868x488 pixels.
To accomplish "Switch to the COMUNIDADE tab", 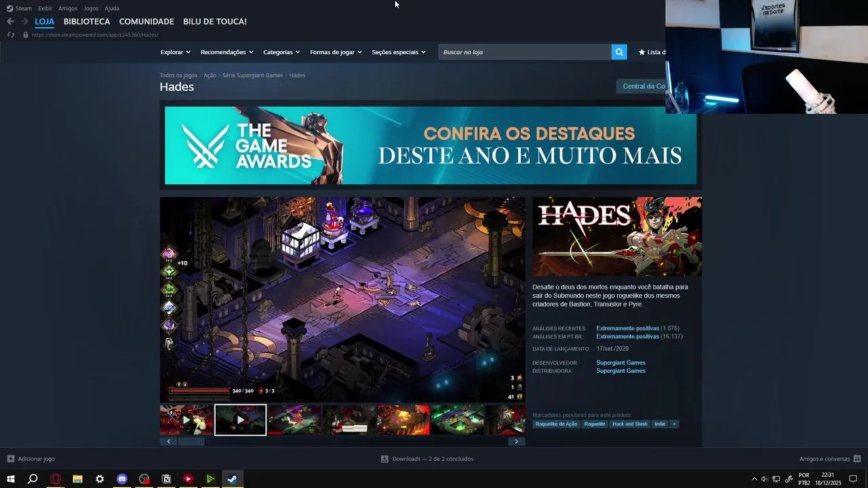I will [146, 22].
